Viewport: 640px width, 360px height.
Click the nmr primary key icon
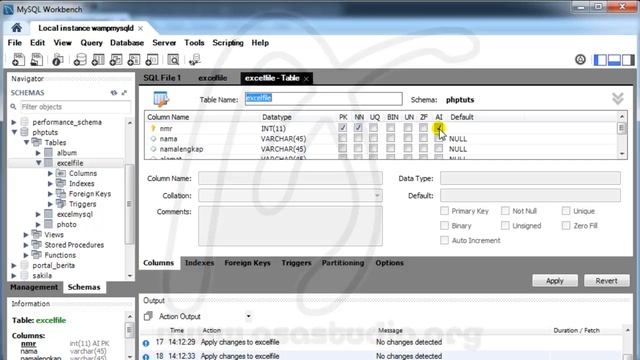pos(153,128)
